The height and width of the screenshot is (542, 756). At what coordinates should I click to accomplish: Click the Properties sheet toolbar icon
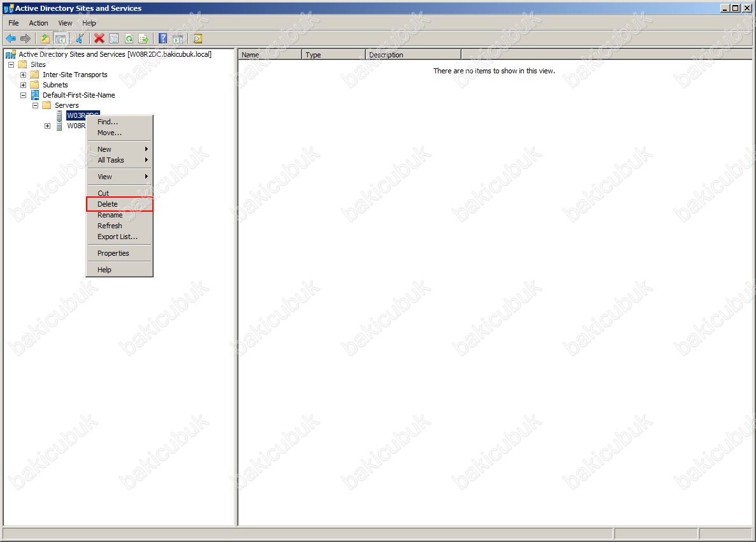[114, 38]
